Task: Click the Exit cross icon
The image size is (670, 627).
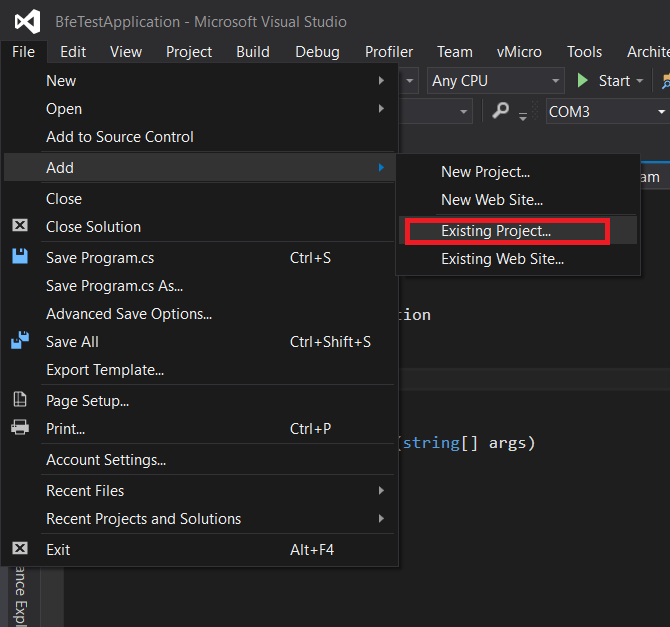Action: 20,548
